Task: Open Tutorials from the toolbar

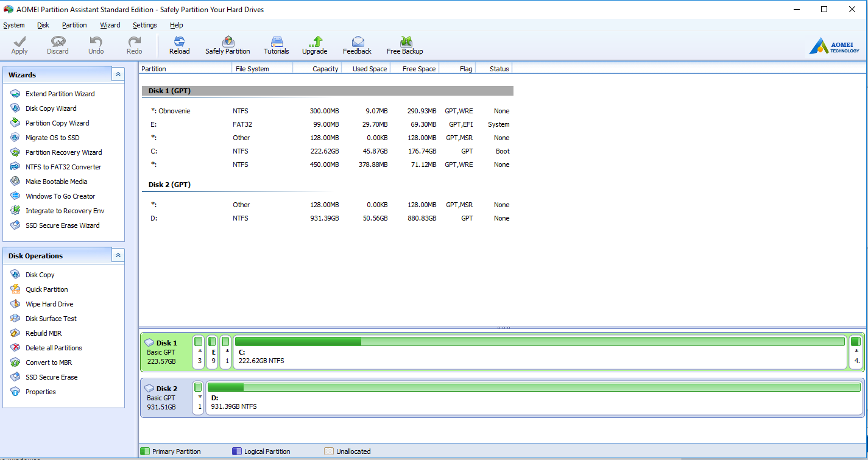Action: (x=277, y=43)
